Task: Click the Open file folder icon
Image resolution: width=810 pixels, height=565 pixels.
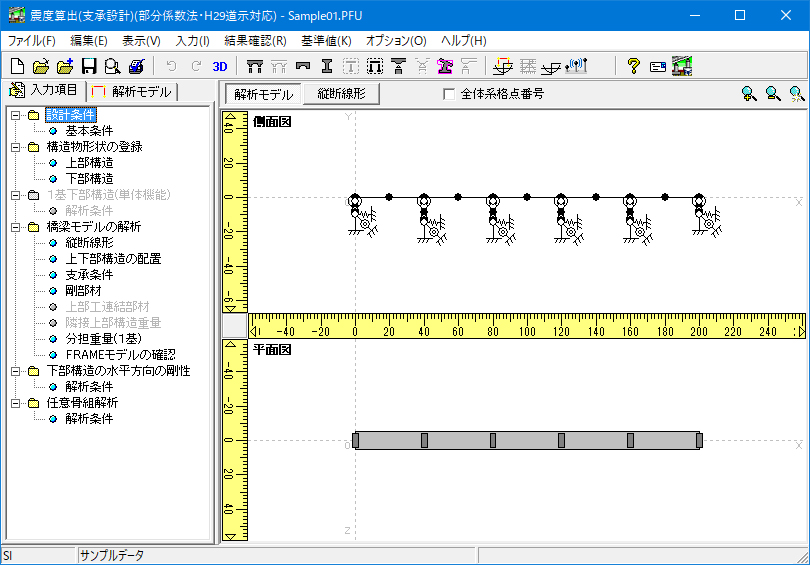Action: point(41,66)
